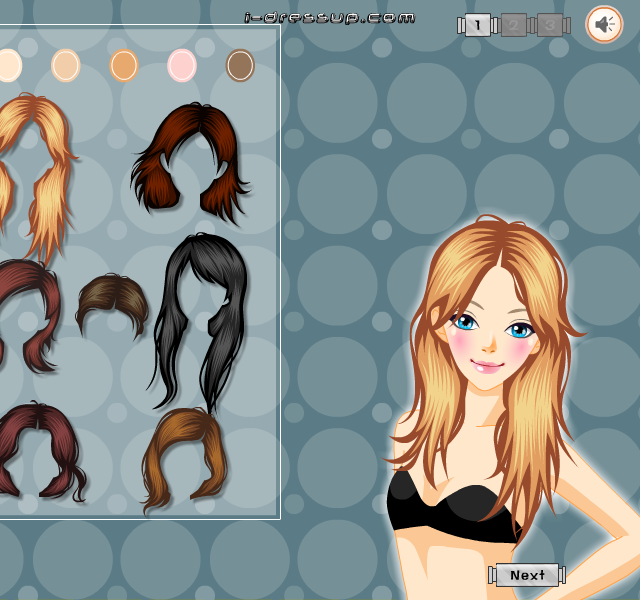Viewport: 640px width, 600px height.
Task: Select the palest skin tone swatch
Action: 9,65
